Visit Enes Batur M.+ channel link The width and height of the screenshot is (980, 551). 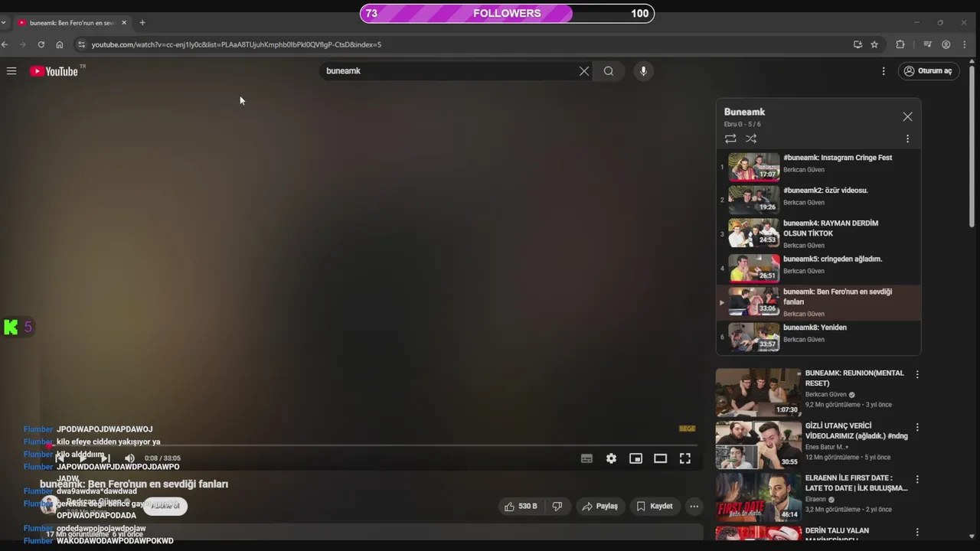click(827, 447)
